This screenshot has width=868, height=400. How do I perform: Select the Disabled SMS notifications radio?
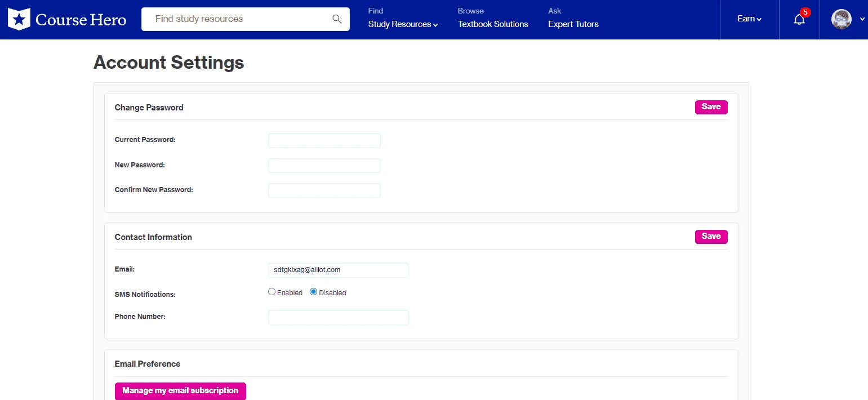[x=314, y=292]
